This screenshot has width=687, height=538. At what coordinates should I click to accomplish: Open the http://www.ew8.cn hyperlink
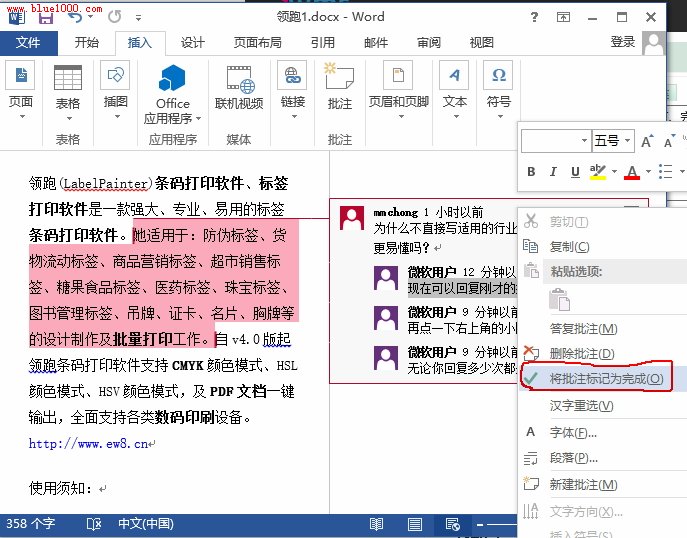[x=88, y=443]
